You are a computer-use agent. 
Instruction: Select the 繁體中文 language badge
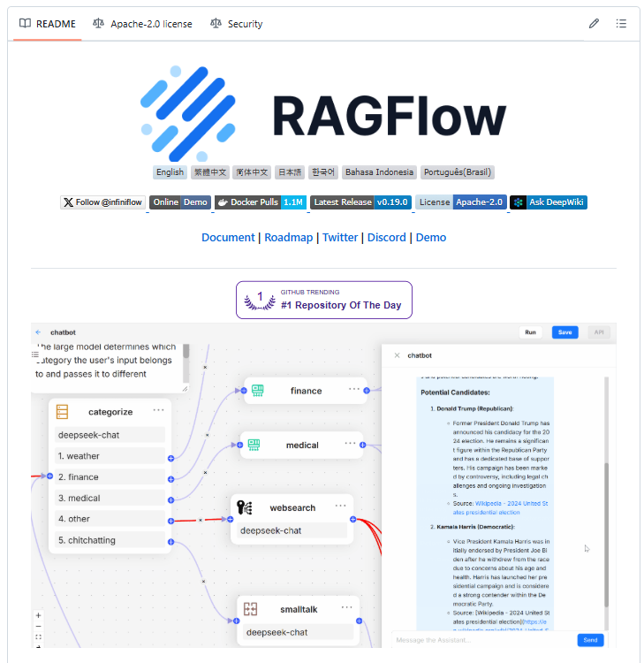(210, 172)
